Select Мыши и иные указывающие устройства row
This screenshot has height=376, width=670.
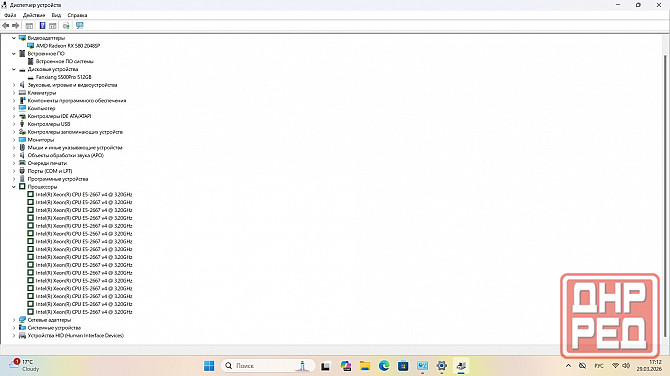75,147
